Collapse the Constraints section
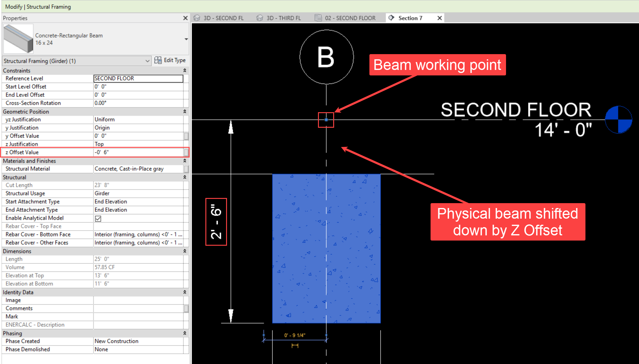Image resolution: width=639 pixels, height=364 pixels. pos(184,71)
